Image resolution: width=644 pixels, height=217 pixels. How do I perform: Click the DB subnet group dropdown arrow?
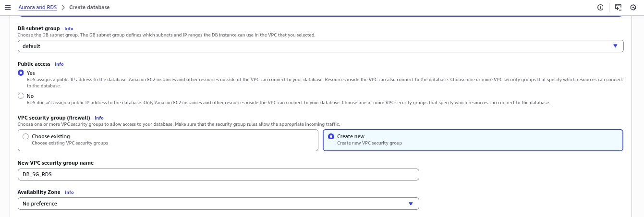[615, 46]
